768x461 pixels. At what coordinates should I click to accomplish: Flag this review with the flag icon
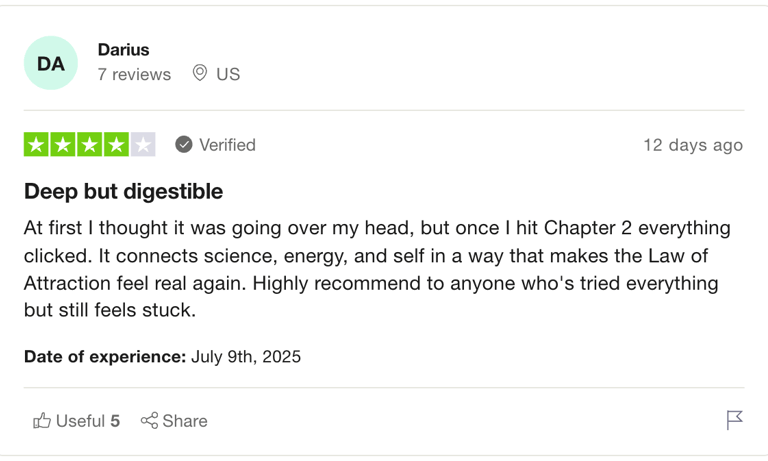(x=734, y=420)
